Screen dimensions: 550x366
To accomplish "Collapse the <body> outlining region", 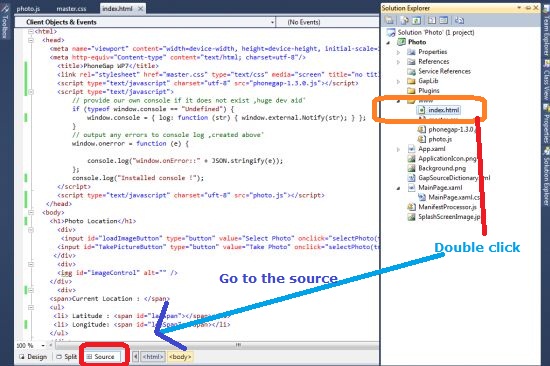I will (31, 212).
